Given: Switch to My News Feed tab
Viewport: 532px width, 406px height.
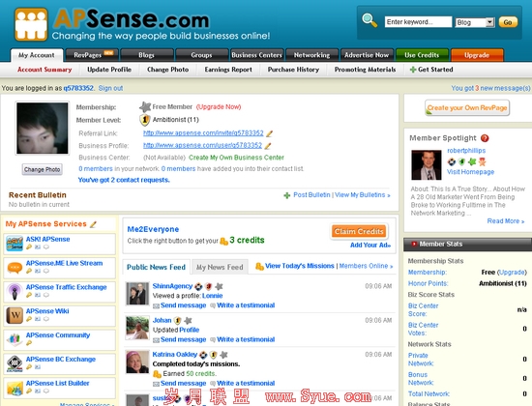Looking at the screenshot, I should [220, 267].
